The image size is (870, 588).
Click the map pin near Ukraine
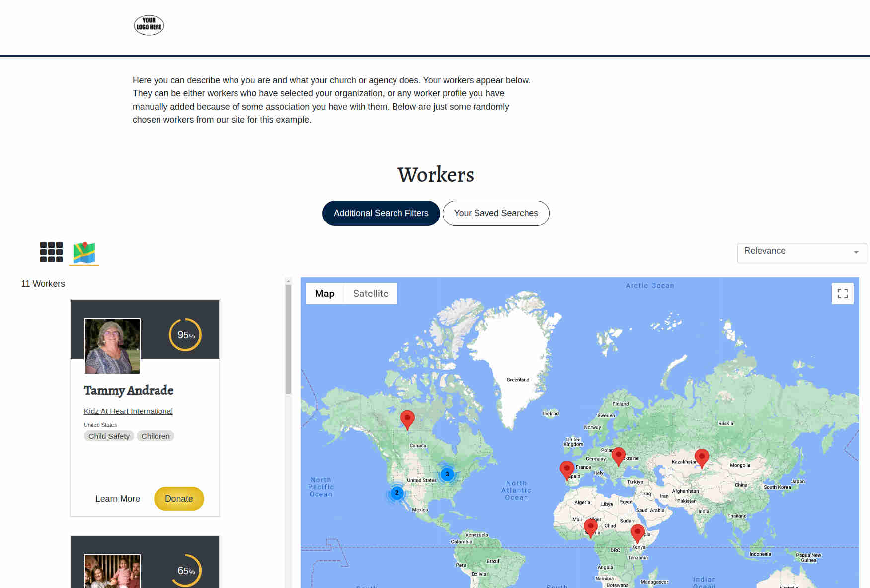click(618, 456)
